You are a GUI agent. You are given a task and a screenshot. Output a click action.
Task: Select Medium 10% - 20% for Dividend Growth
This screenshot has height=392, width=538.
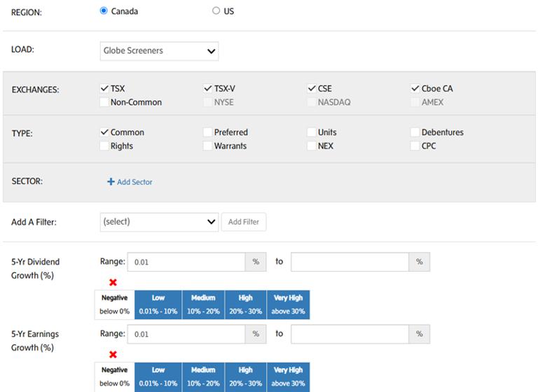pyautogui.click(x=203, y=304)
